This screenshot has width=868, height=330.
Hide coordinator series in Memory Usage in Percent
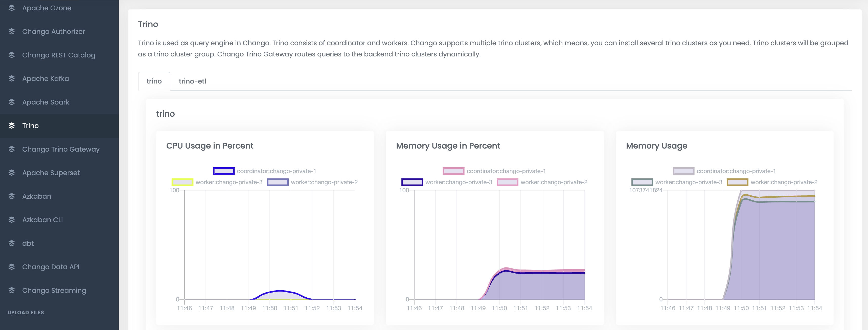494,171
